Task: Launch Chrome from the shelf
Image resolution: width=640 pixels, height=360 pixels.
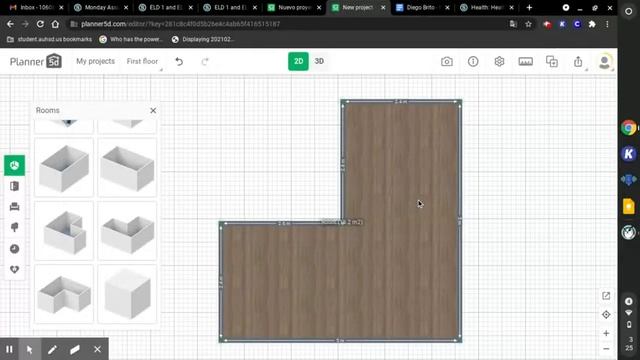Action: (629, 128)
